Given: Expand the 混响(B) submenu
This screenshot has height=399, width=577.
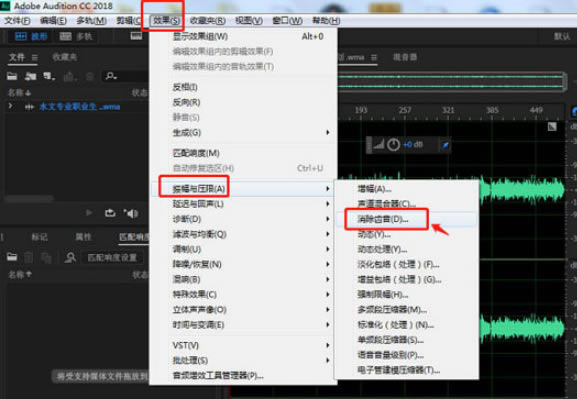Looking at the screenshot, I should [x=243, y=279].
